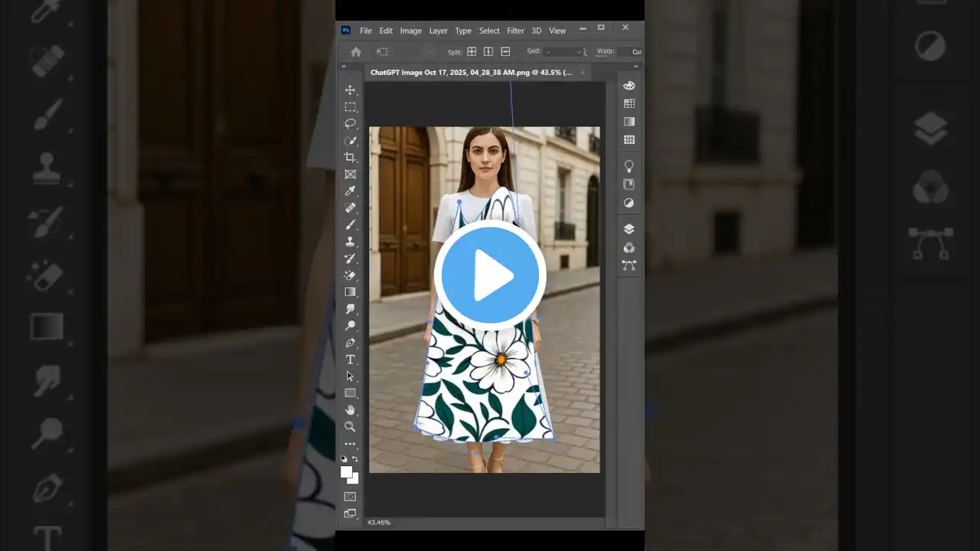This screenshot has height=551, width=980.
Task: Select the Pen tool
Action: click(x=350, y=343)
